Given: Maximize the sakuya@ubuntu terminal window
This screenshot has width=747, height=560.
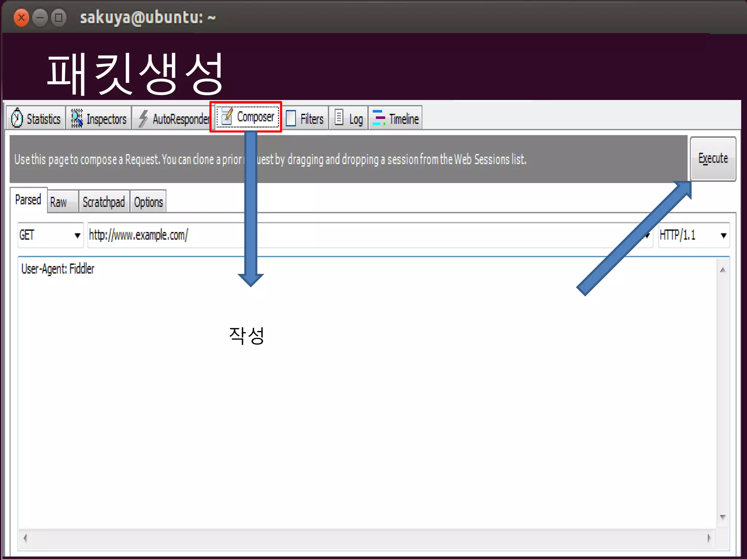Looking at the screenshot, I should click(59, 17).
